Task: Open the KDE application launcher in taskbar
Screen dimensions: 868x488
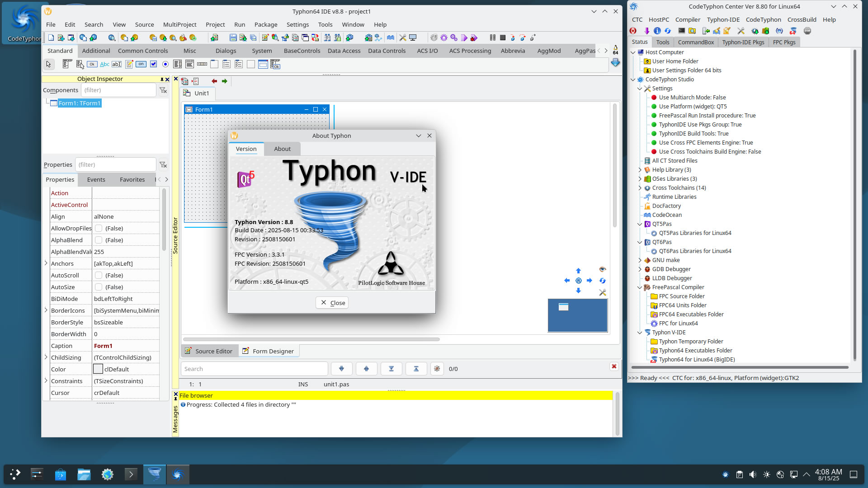Action: click(15, 474)
